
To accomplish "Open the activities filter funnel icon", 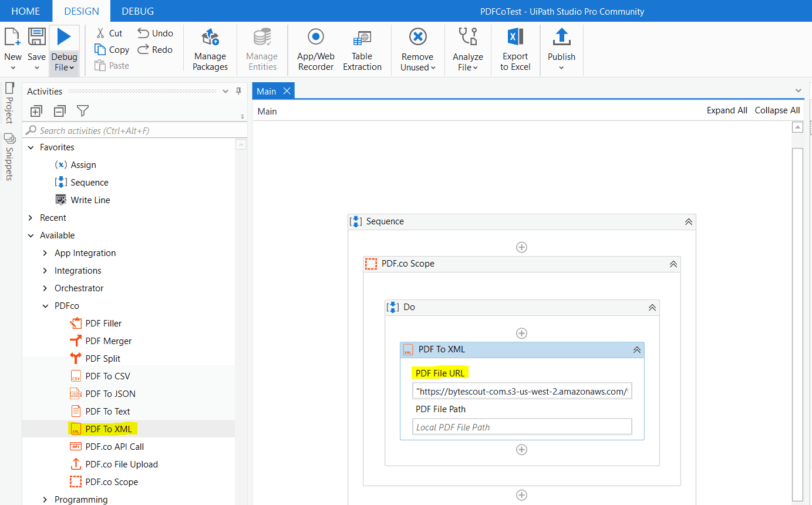I will tap(82, 110).
